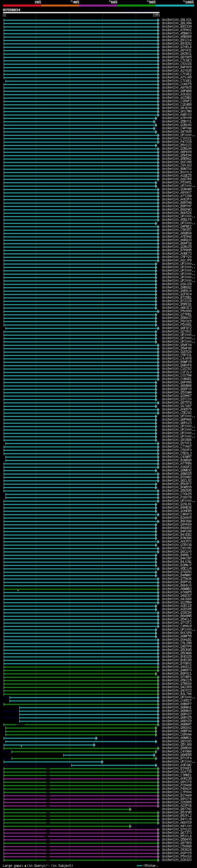This screenshot has width=197, height=868.
Task: Click label UniRef100_C7C6E3
Action: (177, 61)
